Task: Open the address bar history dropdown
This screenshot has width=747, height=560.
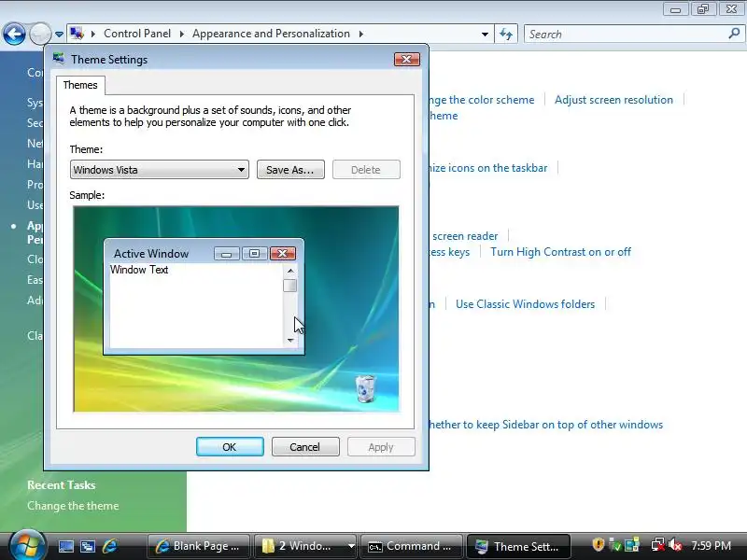Action: point(485,35)
